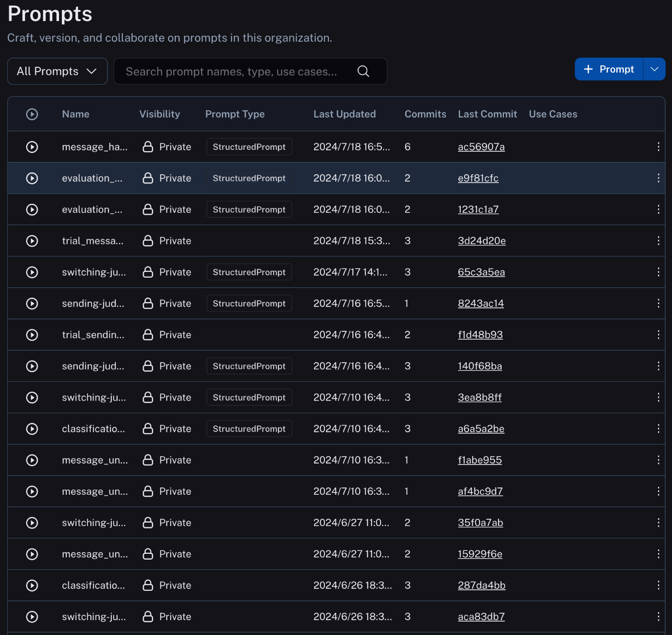672x635 pixels.
Task: Click the play icon in the a6a5a2be row
Action: click(x=32, y=429)
